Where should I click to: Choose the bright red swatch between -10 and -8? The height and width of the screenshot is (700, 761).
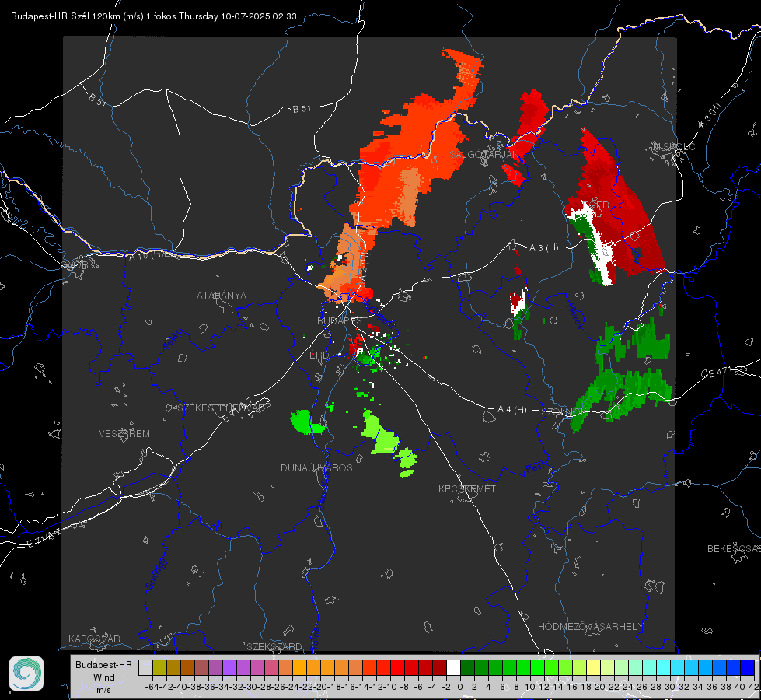point(397,667)
